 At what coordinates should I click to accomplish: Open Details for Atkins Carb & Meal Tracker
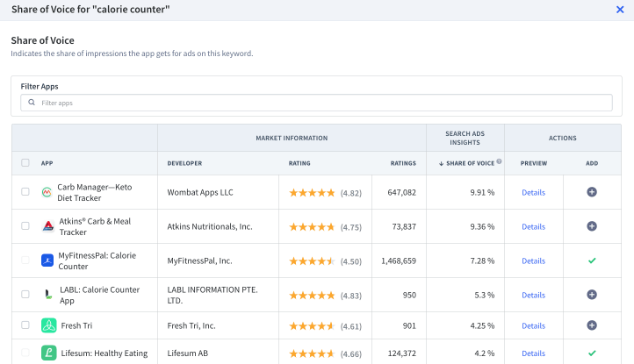(x=533, y=226)
